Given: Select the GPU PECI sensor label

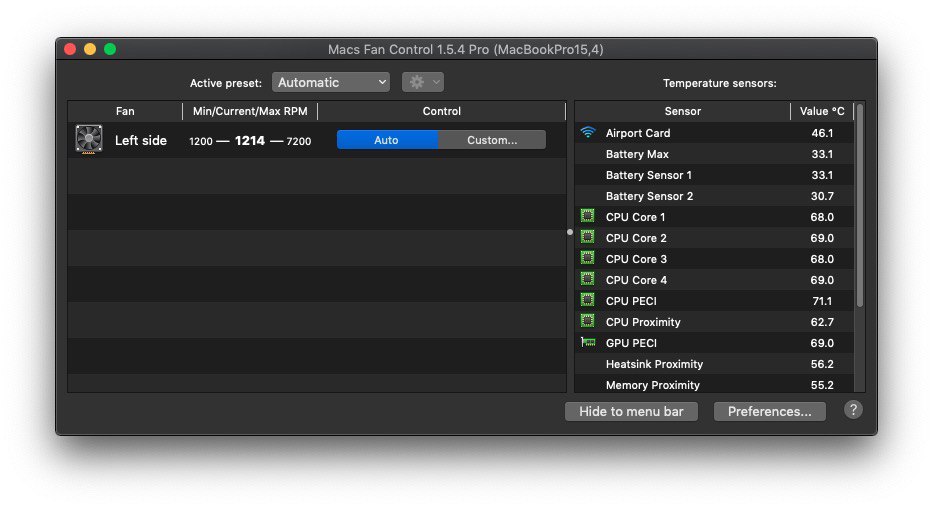Looking at the screenshot, I should tap(631, 343).
